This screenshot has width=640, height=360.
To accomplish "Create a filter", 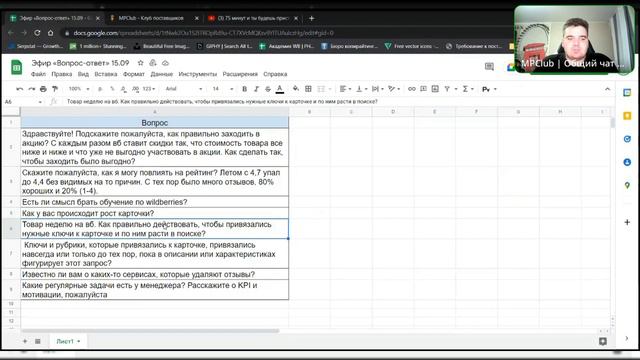I will point(447,89).
